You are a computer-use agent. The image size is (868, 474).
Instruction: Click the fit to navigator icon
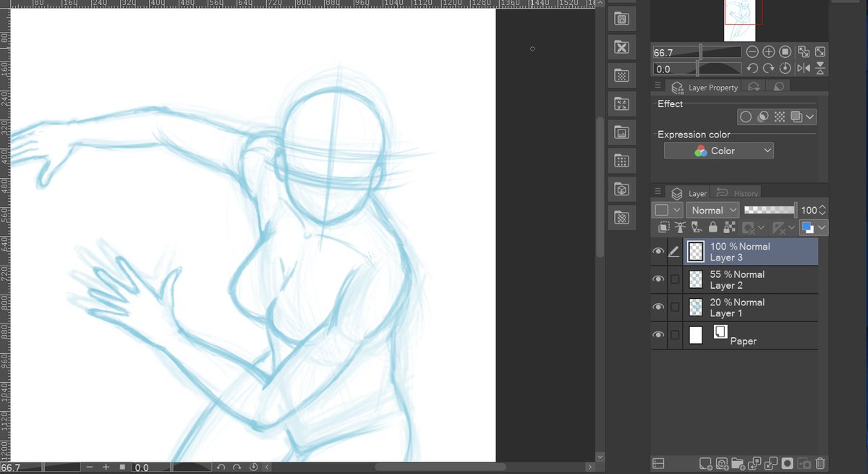tap(804, 52)
